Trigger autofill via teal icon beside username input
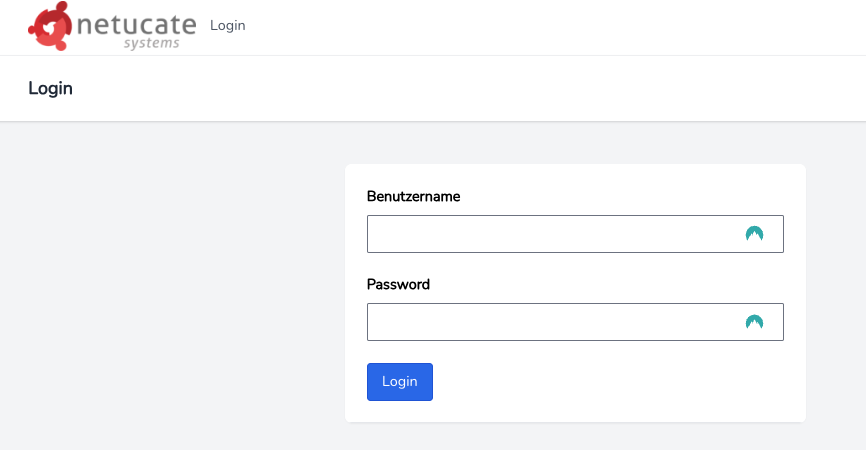 point(754,234)
